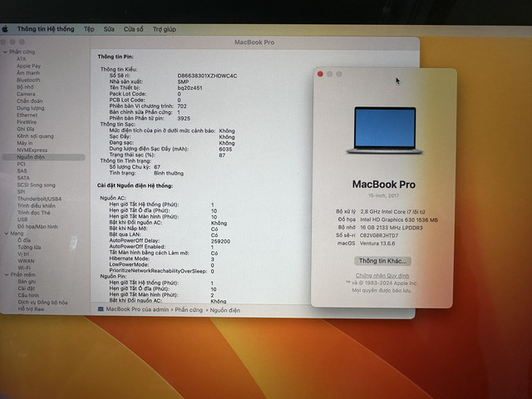The height and width of the screenshot is (399, 532).
Task: Collapse the Phần cứng section
Action: [x=6, y=52]
